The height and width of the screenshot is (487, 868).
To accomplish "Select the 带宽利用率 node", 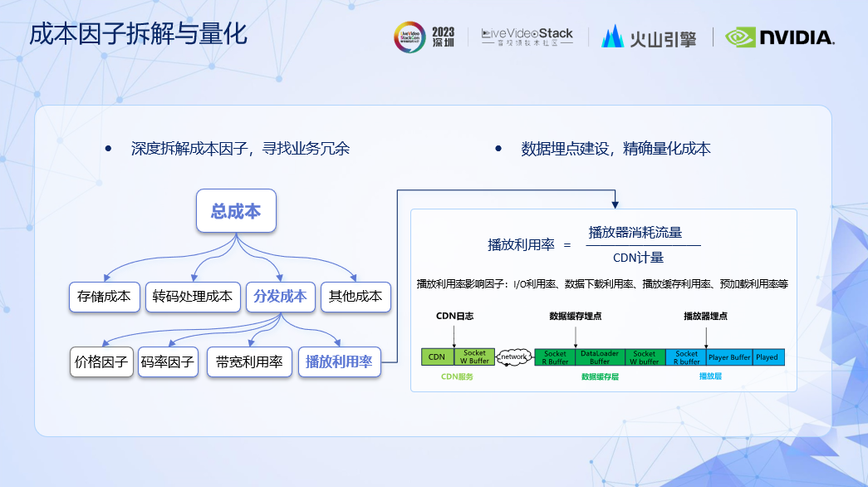I will coord(249,362).
